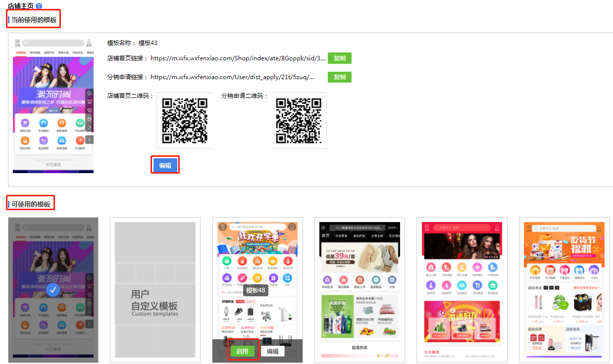
Task: Click the store homepage QR code
Action: (185, 121)
